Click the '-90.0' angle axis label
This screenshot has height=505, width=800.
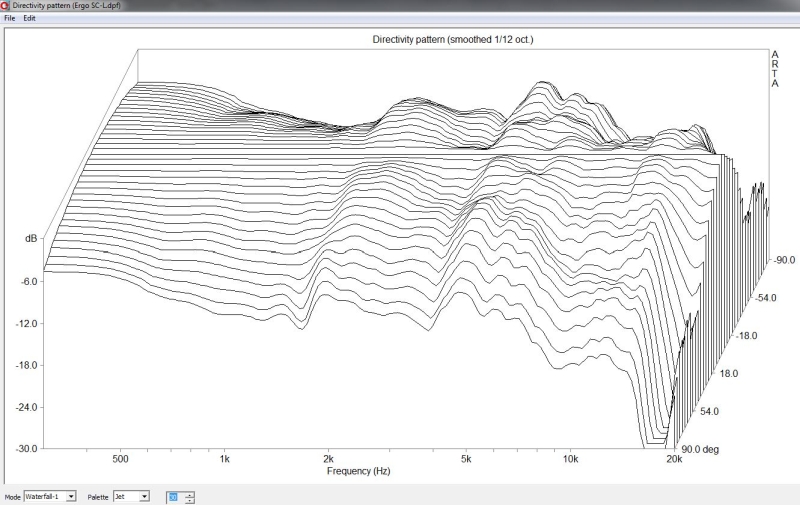(x=784, y=260)
